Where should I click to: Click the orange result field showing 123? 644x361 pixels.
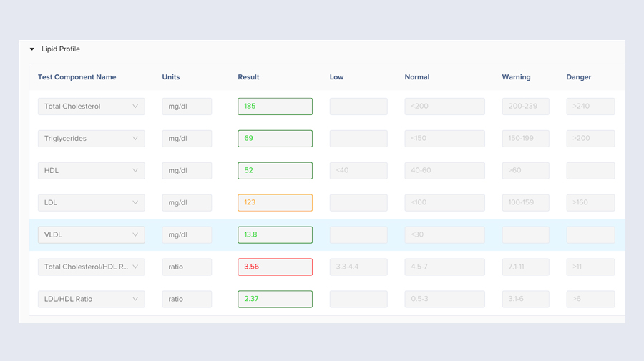(275, 202)
